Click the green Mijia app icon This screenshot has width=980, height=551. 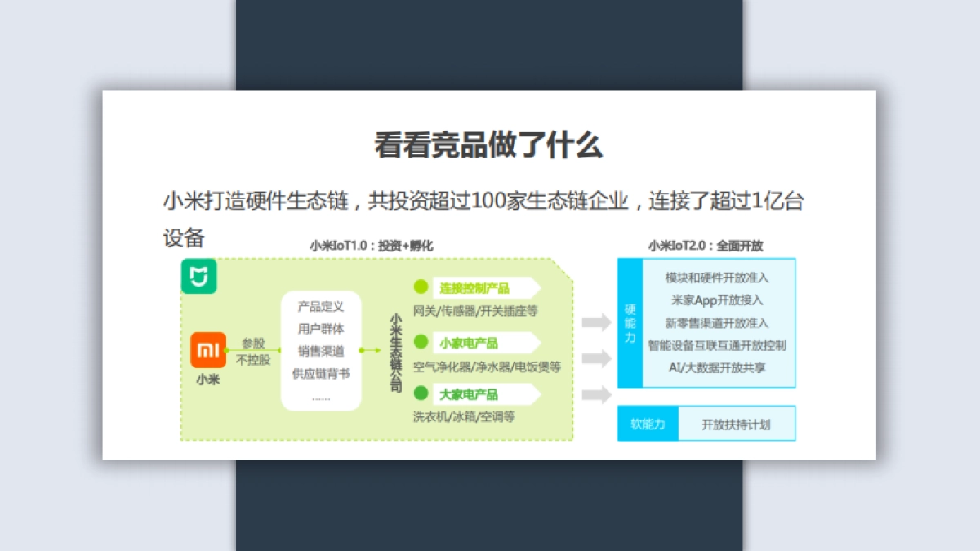pos(198,276)
